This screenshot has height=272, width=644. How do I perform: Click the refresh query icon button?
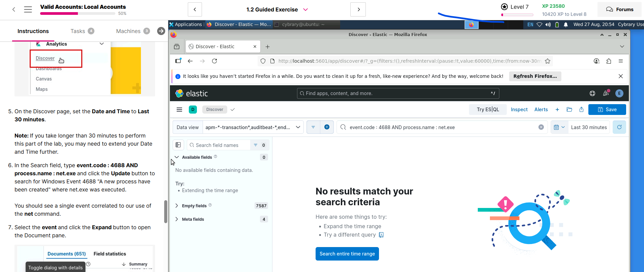[x=619, y=127]
